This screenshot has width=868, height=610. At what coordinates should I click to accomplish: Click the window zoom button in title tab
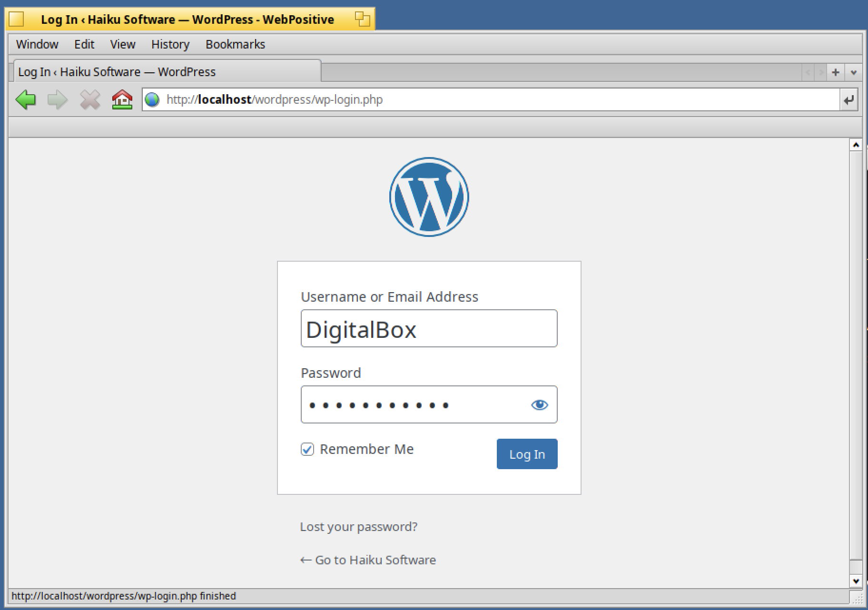pyautogui.click(x=363, y=19)
